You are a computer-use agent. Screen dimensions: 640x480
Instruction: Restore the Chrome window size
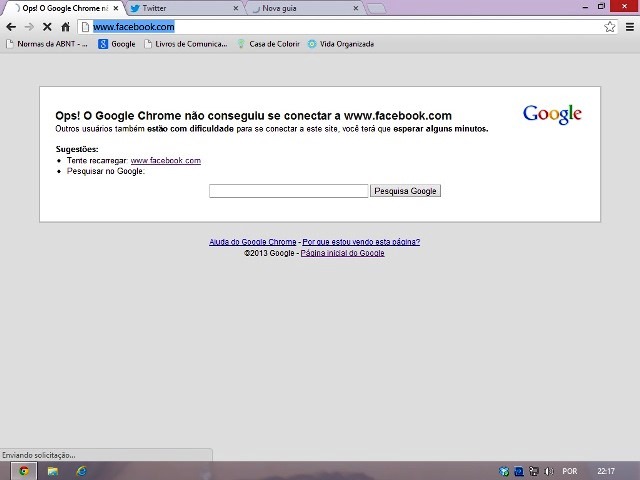tap(601, 6)
